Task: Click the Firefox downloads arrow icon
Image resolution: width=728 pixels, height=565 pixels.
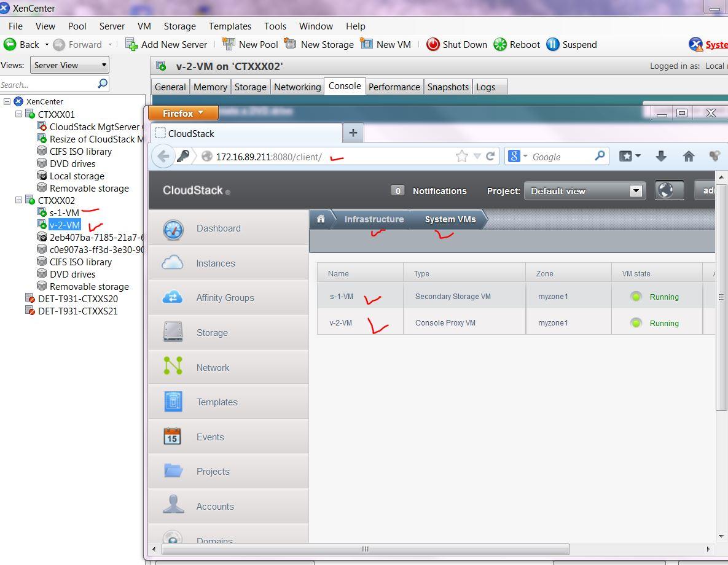Action: (661, 157)
